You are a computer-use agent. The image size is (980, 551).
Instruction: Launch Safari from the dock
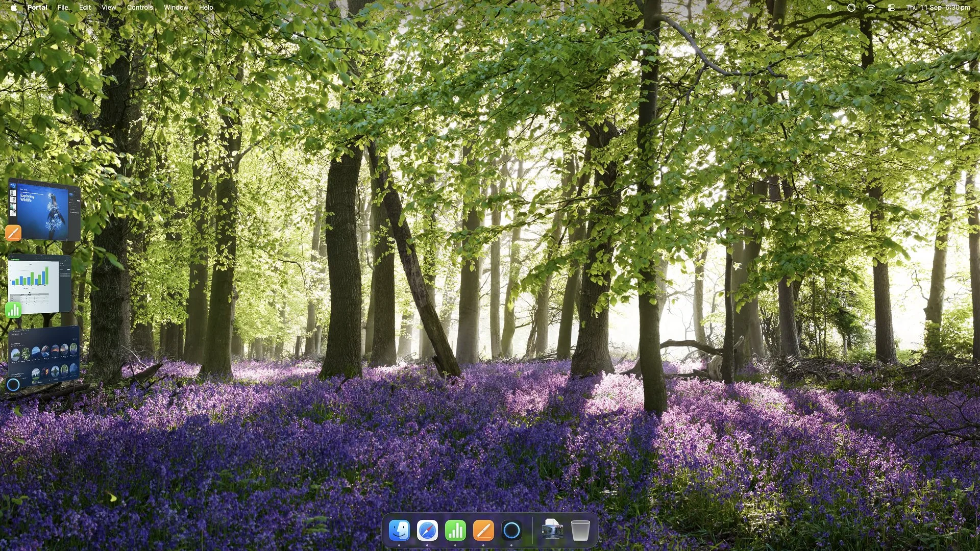pos(427,531)
